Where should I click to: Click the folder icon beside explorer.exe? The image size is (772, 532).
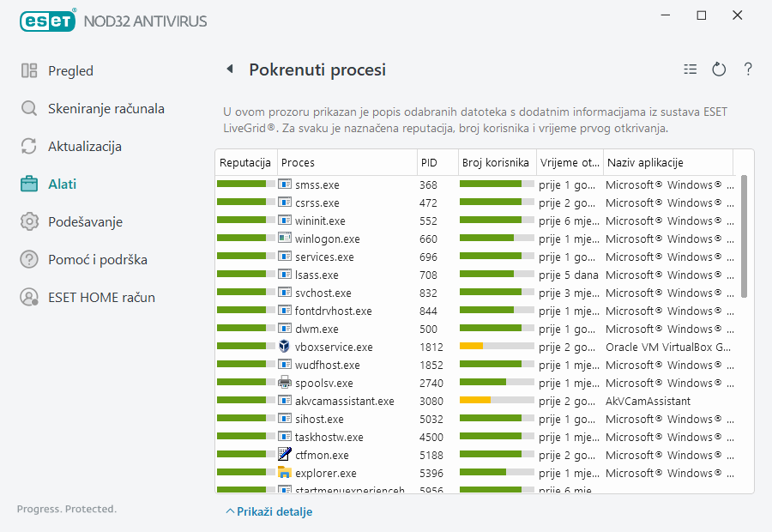tap(285, 473)
